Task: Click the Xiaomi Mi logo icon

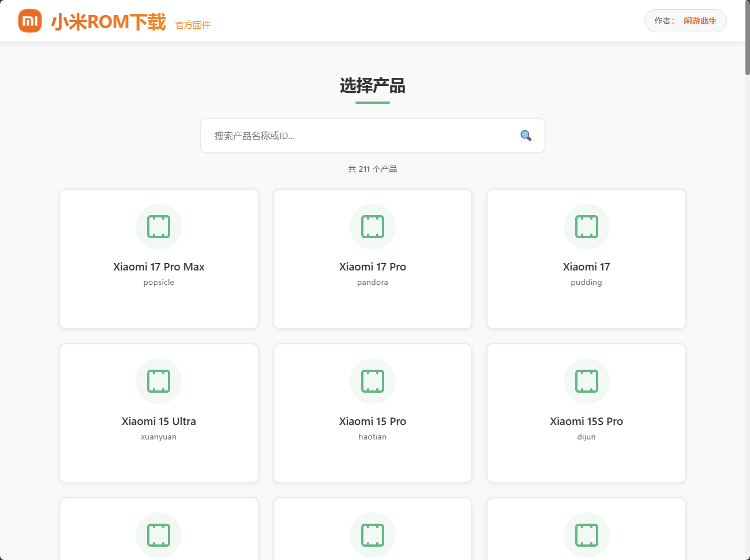Action: click(30, 21)
